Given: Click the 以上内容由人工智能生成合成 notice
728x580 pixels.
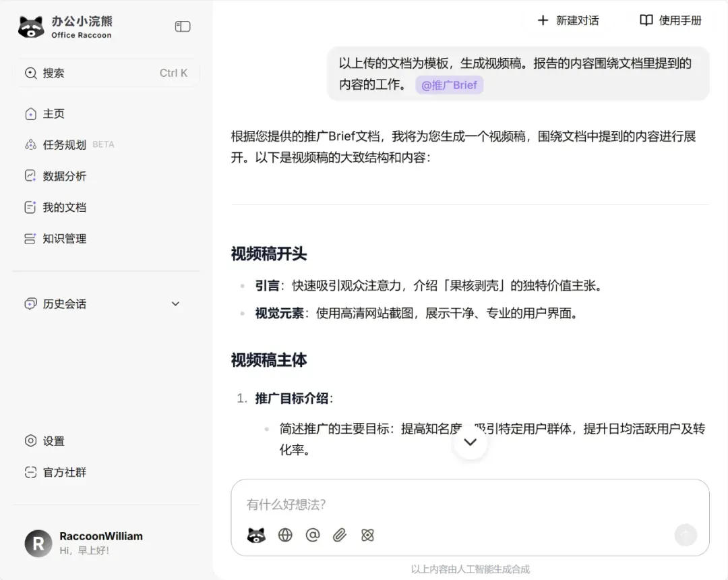Looking at the screenshot, I should click(470, 569).
